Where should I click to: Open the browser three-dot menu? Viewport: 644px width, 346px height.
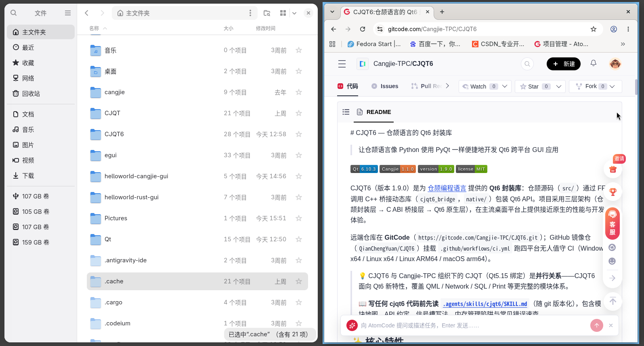point(628,29)
